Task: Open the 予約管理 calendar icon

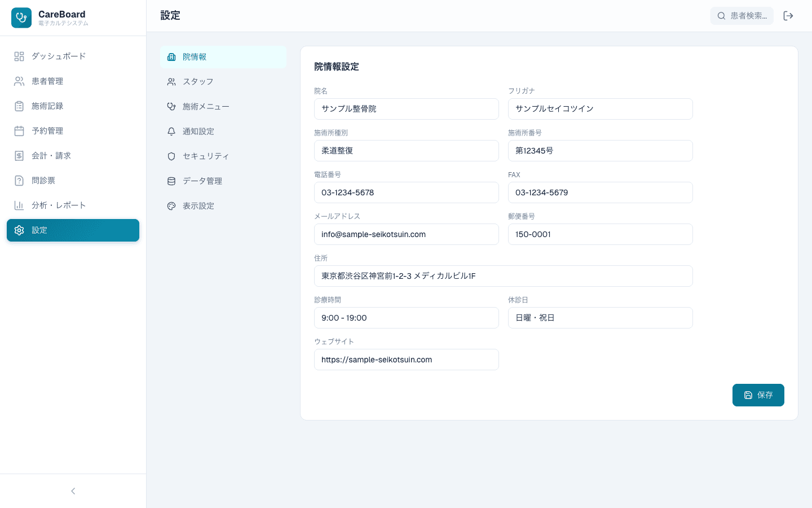Action: 19,131
